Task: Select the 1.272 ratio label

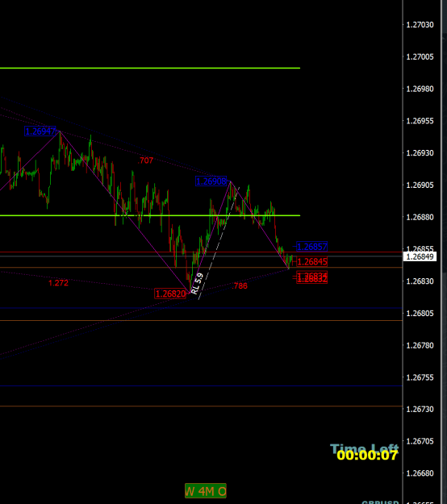Action: (x=58, y=283)
